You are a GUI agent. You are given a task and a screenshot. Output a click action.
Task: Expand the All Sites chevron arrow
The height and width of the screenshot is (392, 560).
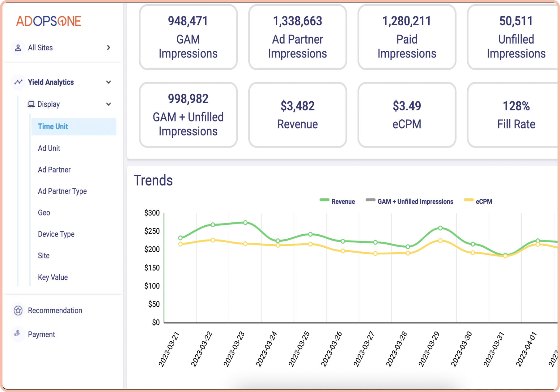[x=108, y=48]
